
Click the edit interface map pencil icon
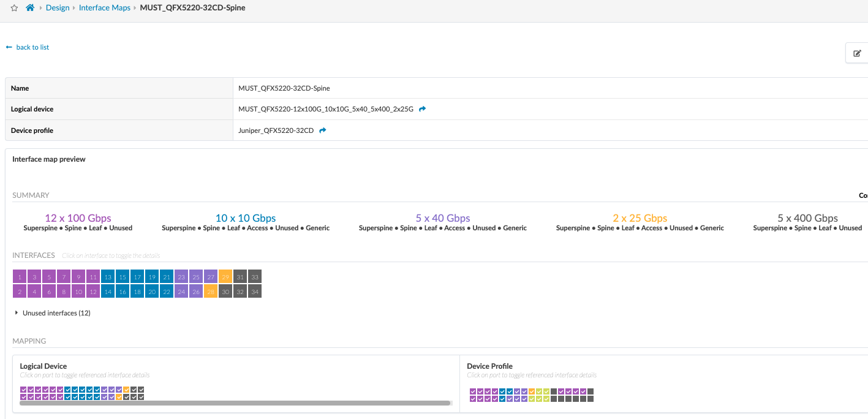tap(857, 53)
